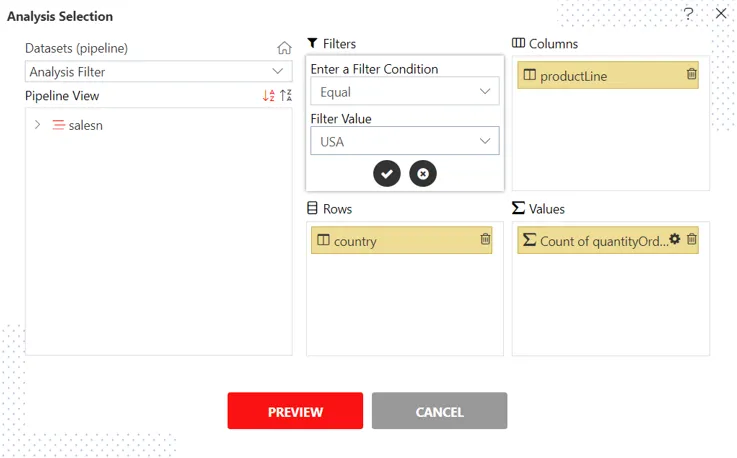Click the CANCEL button
The width and height of the screenshot is (737, 458).
tap(439, 411)
